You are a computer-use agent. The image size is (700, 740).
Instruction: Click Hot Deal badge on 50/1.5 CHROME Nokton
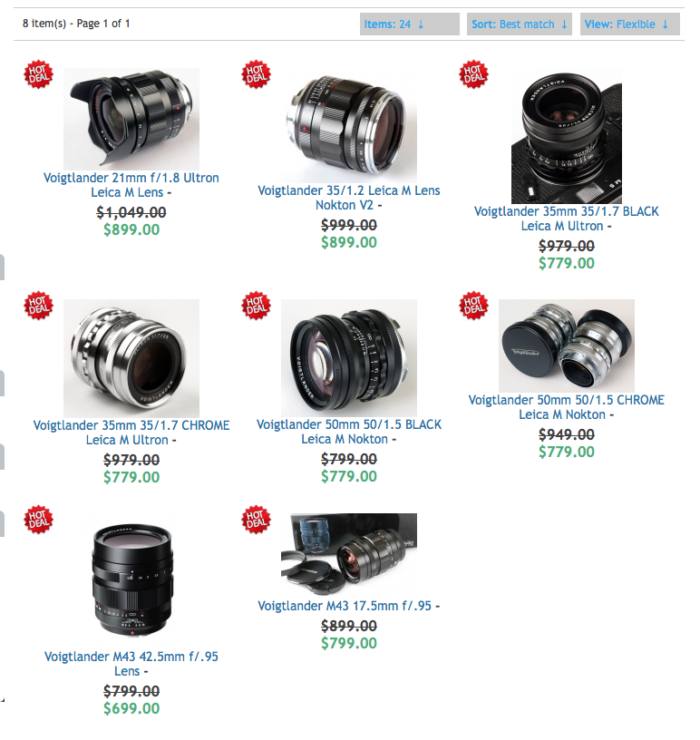pyautogui.click(x=474, y=306)
